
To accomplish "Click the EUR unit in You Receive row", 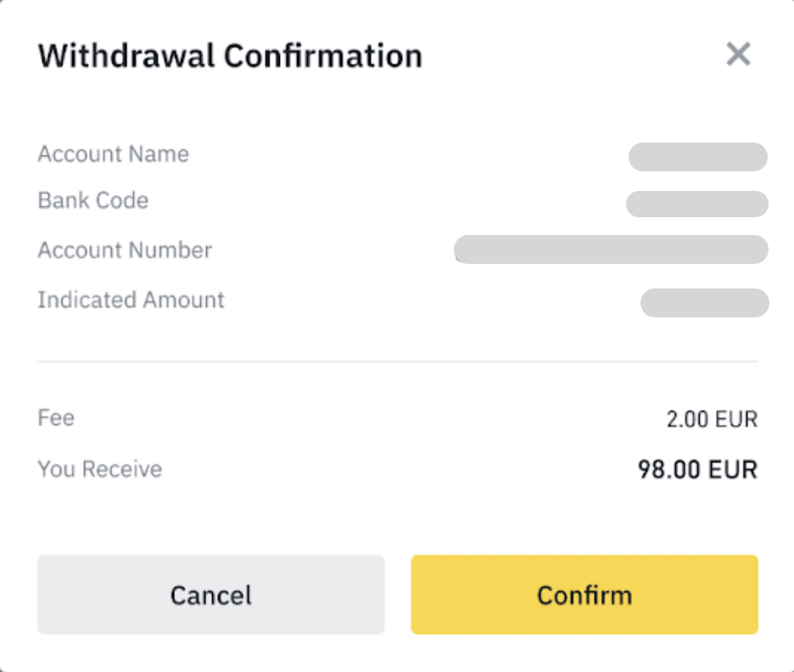I will coord(735,470).
